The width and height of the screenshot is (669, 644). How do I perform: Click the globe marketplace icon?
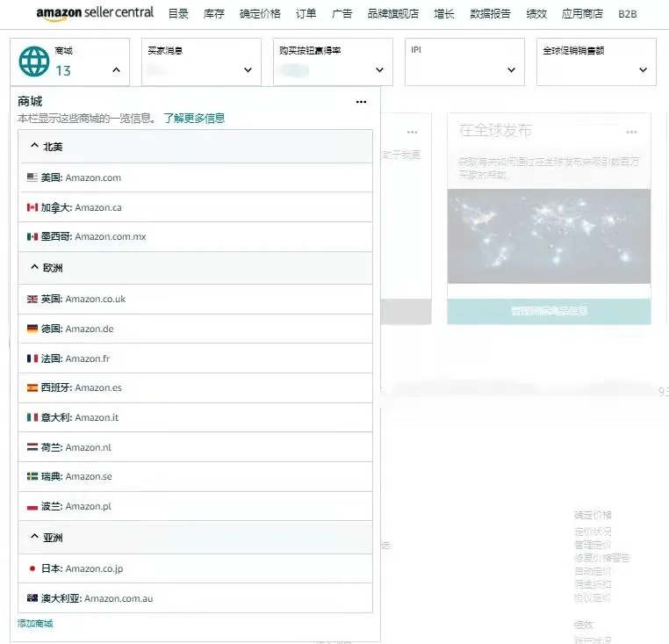tap(34, 62)
